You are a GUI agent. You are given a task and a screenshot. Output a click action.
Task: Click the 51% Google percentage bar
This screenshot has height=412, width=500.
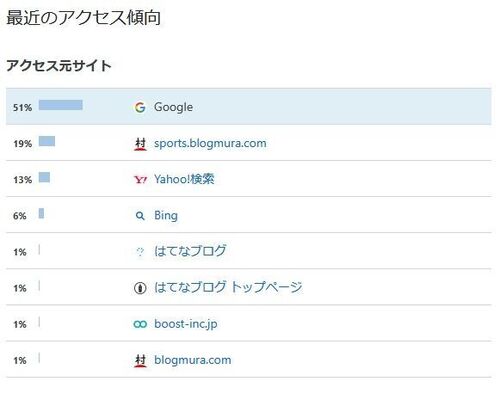click(x=61, y=105)
